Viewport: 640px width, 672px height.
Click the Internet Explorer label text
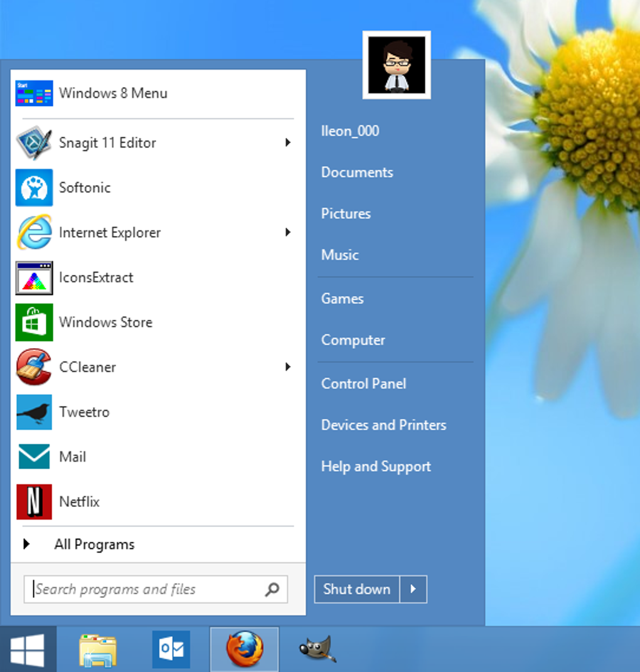[110, 233]
